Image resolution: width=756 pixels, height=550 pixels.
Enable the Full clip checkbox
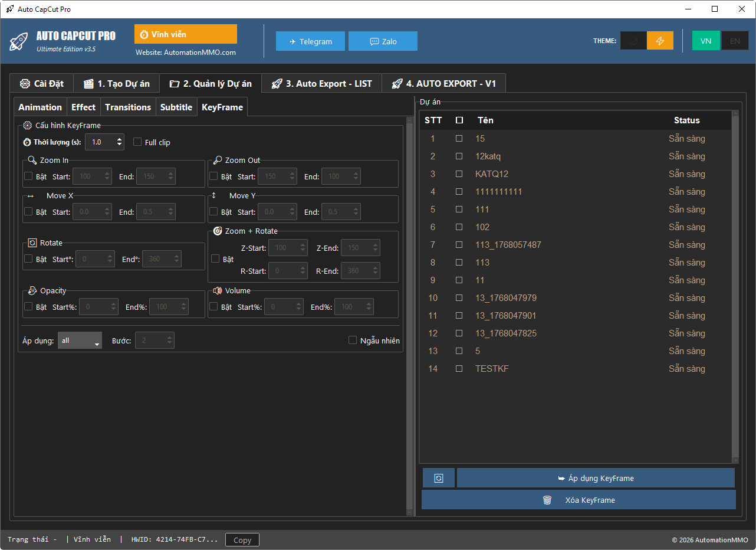pyautogui.click(x=137, y=142)
